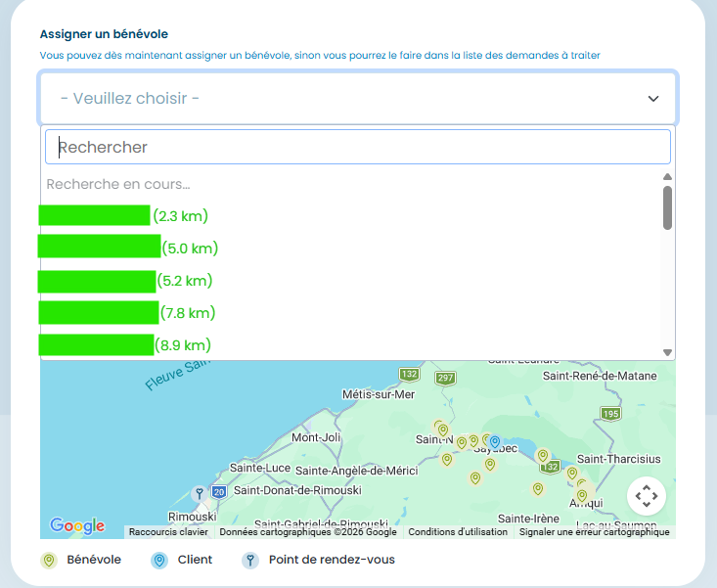Click the Point de rendez-vous legend icon
The width and height of the screenshot is (717, 588).
(x=250, y=561)
